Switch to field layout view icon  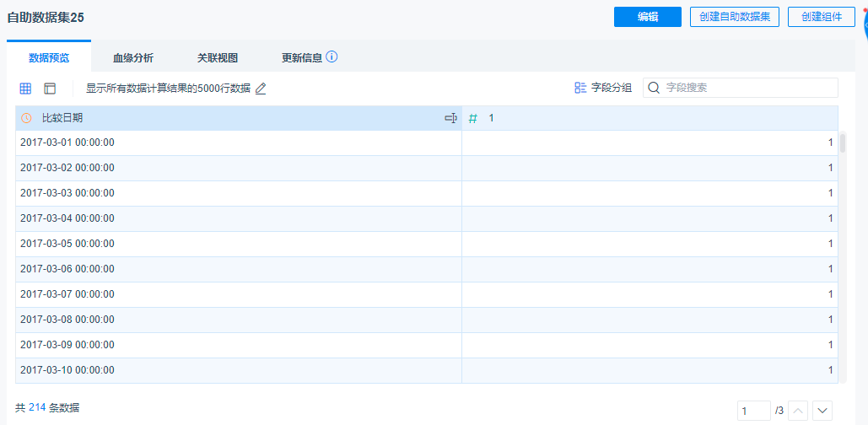[50, 89]
